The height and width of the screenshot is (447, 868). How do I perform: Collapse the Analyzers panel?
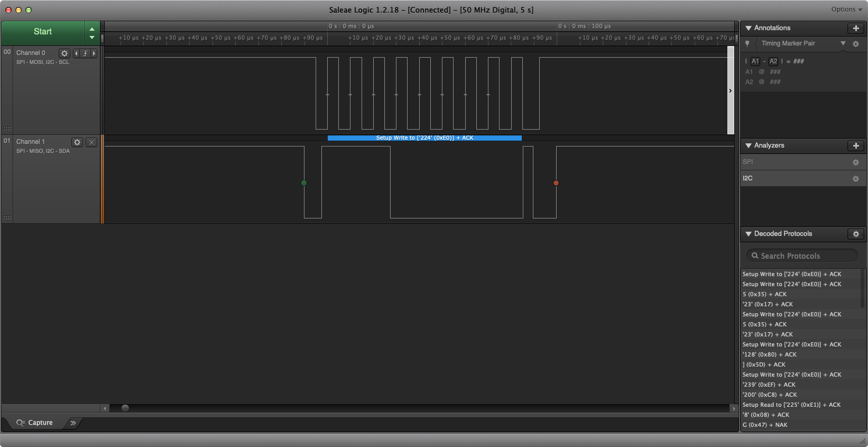tap(749, 145)
